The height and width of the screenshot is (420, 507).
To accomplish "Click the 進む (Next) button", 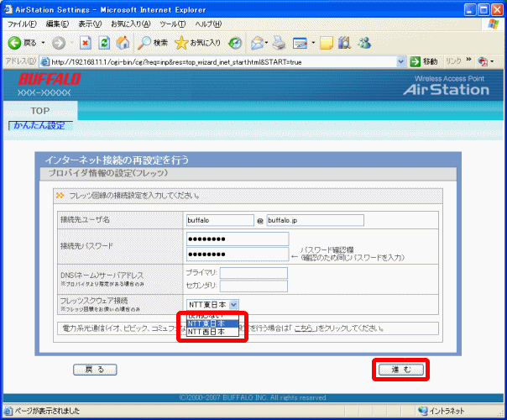I will point(401,370).
